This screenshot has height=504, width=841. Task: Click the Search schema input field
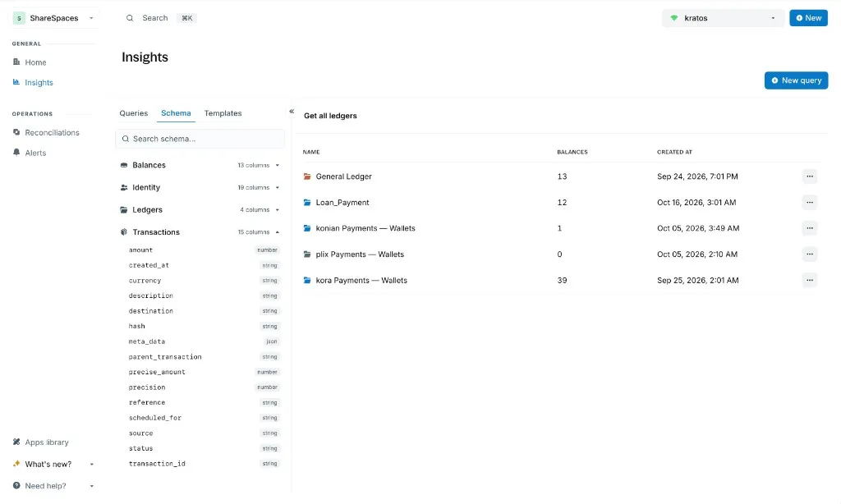coord(200,139)
